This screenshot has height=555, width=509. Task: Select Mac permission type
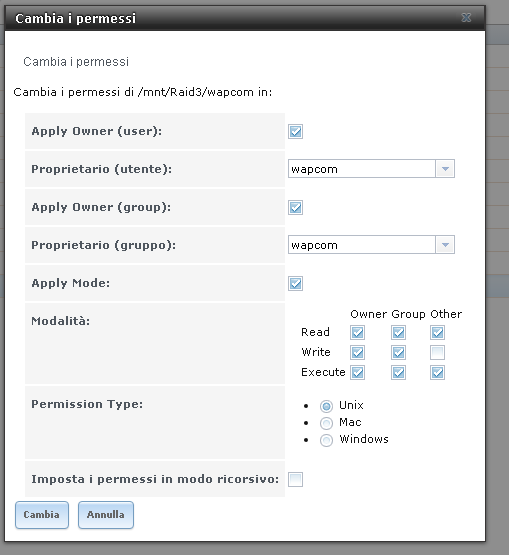pyautogui.click(x=326, y=423)
